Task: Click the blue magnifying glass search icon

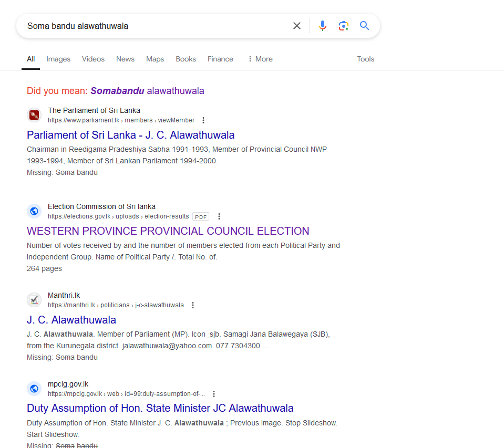Action: point(364,26)
